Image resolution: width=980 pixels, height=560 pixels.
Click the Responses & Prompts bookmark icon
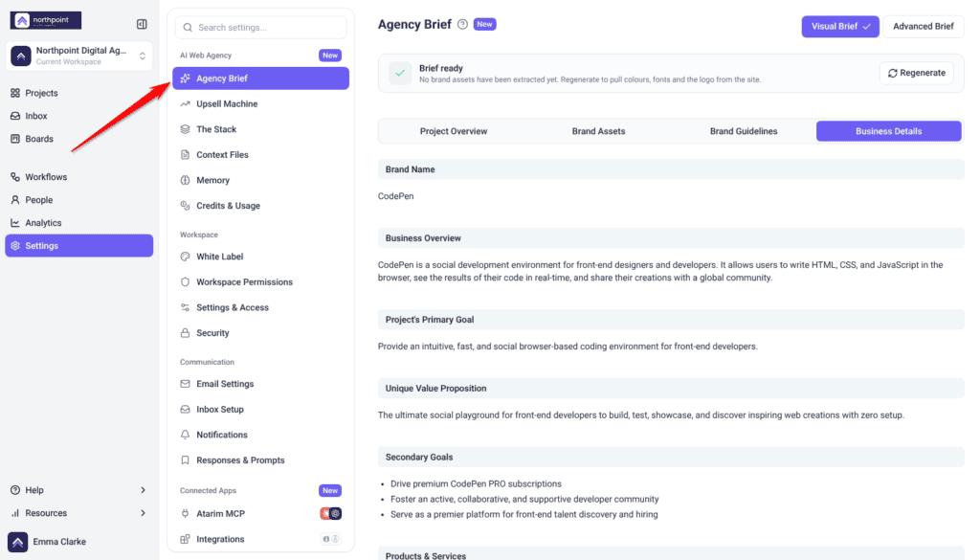[x=185, y=460]
